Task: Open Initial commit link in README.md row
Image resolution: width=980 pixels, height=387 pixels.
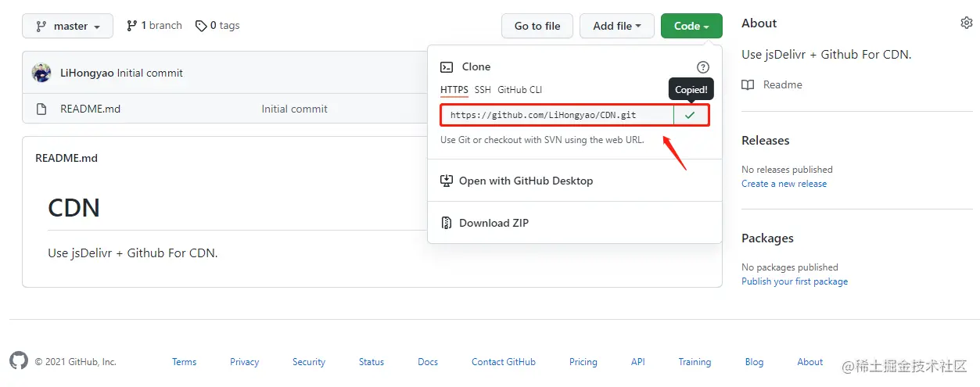Action: click(x=295, y=109)
